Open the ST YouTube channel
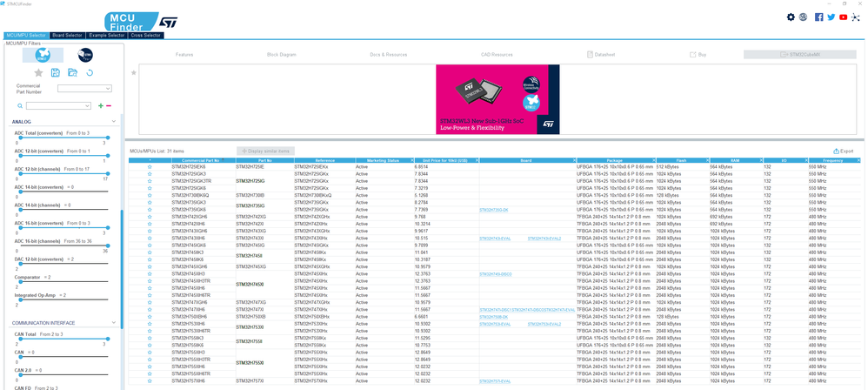The height and width of the screenshot is (390, 868). tap(843, 17)
